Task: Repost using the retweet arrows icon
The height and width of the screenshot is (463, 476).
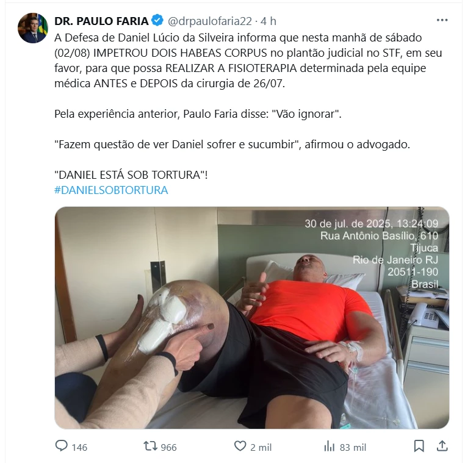Action: tap(150, 446)
